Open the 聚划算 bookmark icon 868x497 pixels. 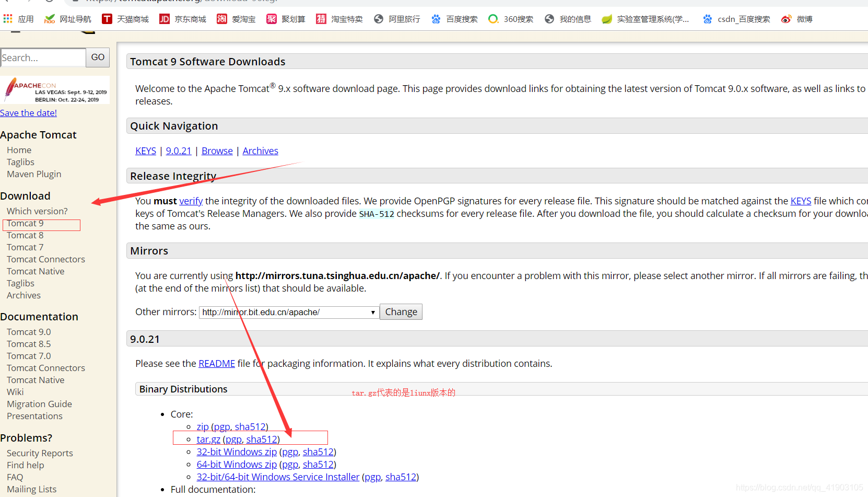(x=272, y=19)
